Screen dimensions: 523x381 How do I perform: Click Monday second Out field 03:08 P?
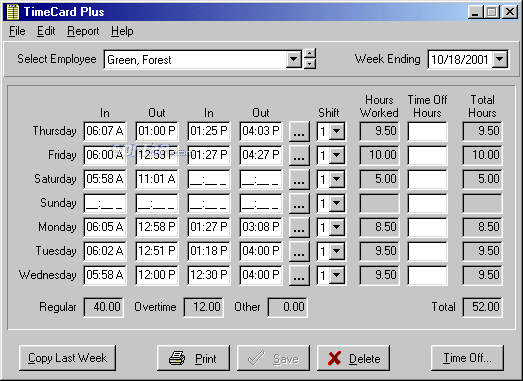pos(261,227)
